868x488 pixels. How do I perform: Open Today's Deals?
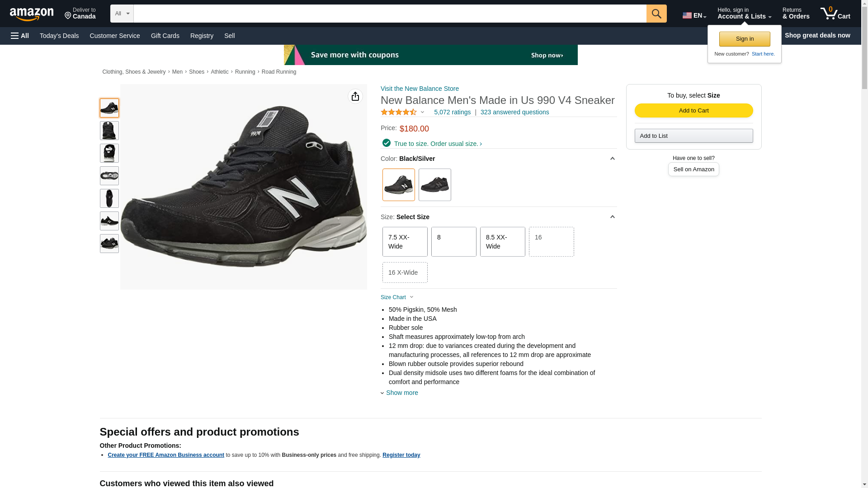click(x=59, y=36)
